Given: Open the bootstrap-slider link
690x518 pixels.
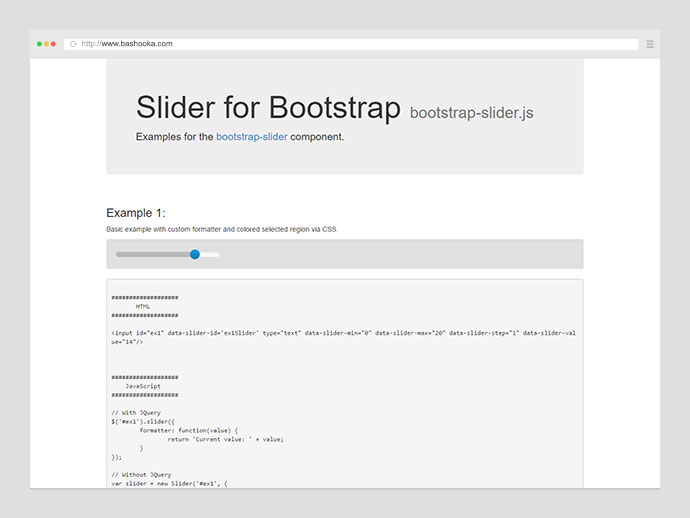Looking at the screenshot, I should [252, 137].
